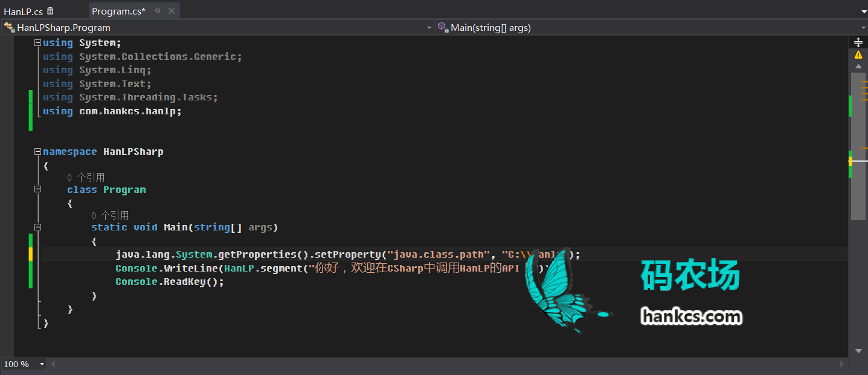This screenshot has height=375, width=868.
Task: Click 'setProperty' method call text
Action: [348, 255]
